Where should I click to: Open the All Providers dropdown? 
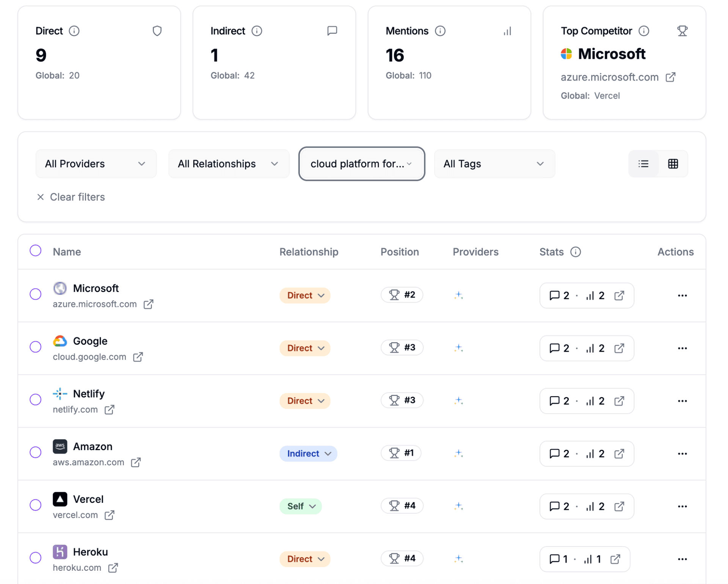click(96, 164)
